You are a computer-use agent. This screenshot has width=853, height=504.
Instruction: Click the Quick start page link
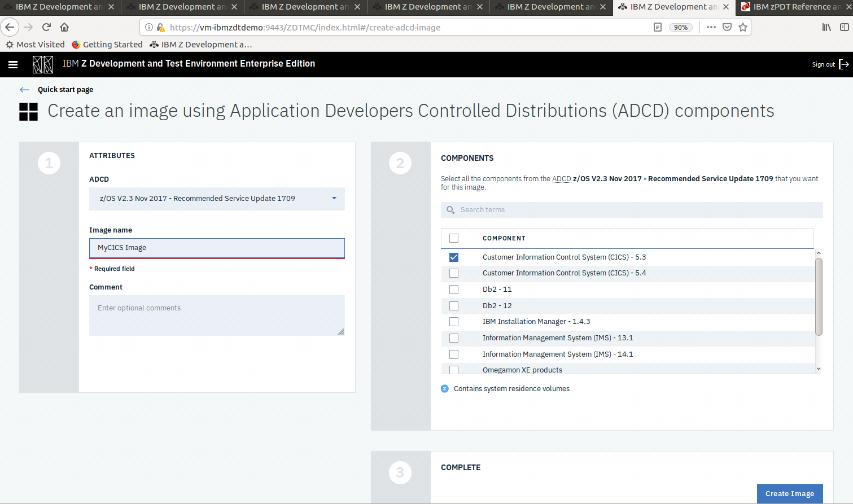pyautogui.click(x=64, y=90)
